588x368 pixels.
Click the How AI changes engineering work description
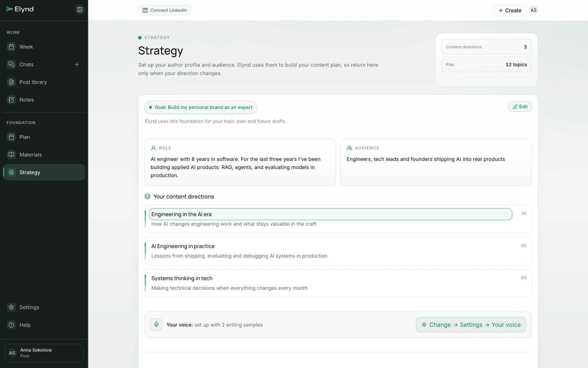tap(234, 224)
